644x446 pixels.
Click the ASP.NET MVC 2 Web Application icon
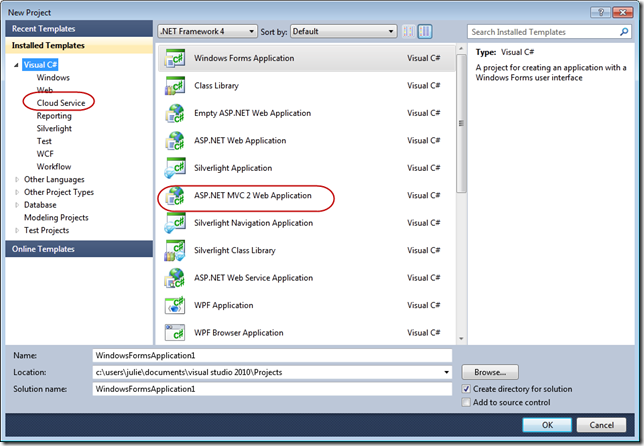tap(175, 196)
